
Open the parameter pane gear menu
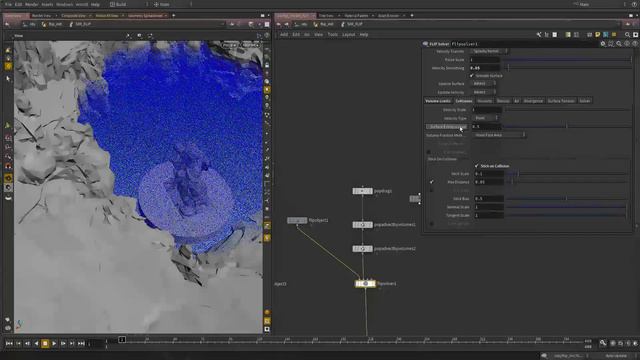point(603,44)
